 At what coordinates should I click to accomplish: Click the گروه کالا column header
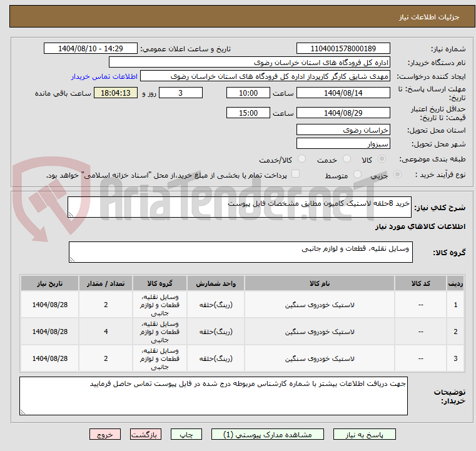(160, 283)
